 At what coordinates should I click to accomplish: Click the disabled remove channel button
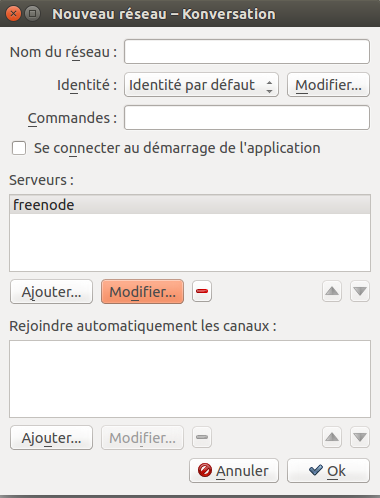(202, 437)
